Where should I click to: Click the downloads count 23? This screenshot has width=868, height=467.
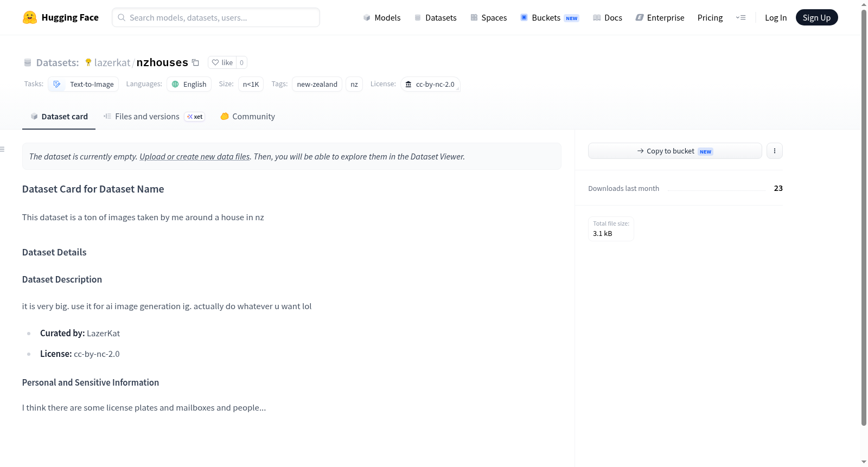pos(778,188)
